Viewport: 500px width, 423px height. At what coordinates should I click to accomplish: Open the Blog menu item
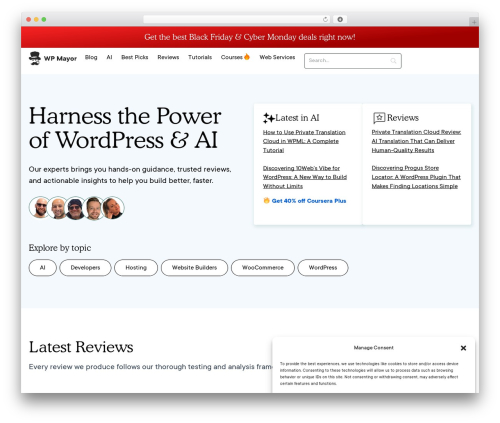point(91,57)
